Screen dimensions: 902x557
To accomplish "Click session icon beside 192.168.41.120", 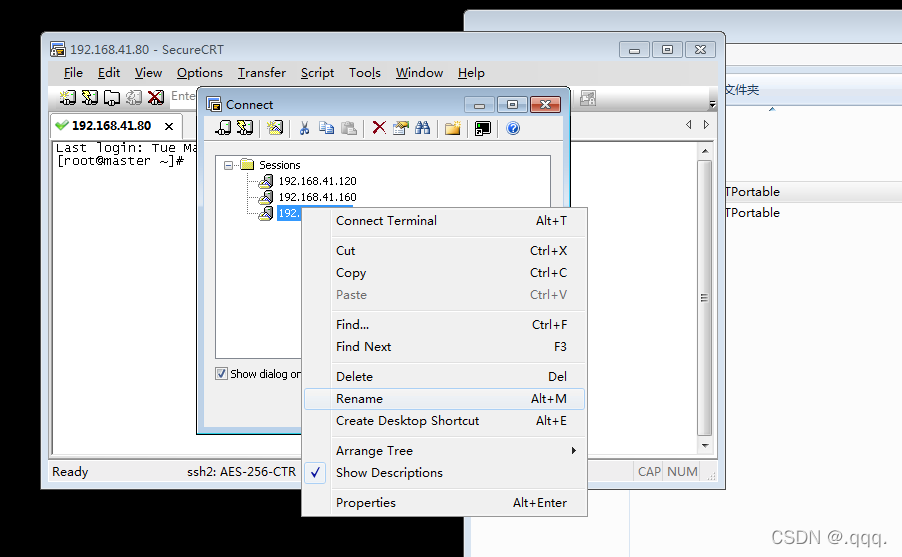I will pyautogui.click(x=265, y=181).
